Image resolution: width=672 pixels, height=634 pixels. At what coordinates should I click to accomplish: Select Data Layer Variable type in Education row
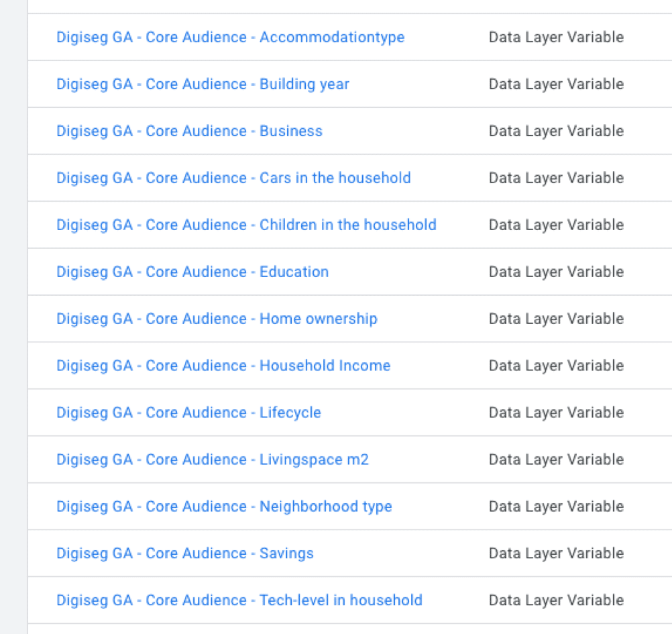pyautogui.click(x=556, y=272)
